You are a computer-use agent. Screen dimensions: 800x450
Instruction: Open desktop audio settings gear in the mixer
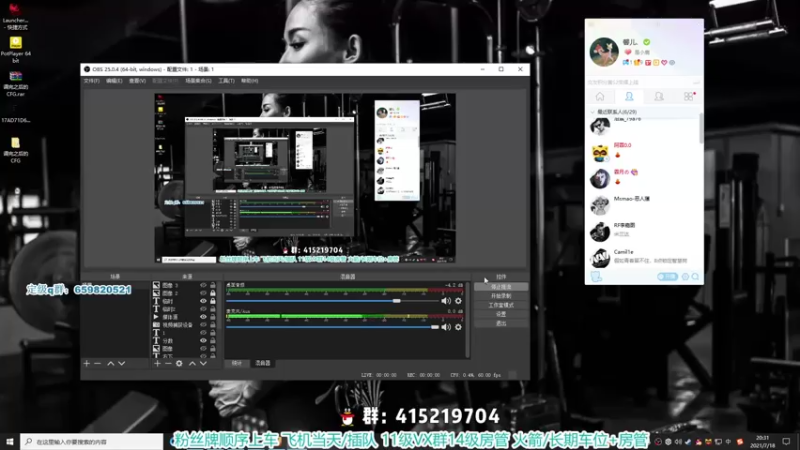point(458,301)
